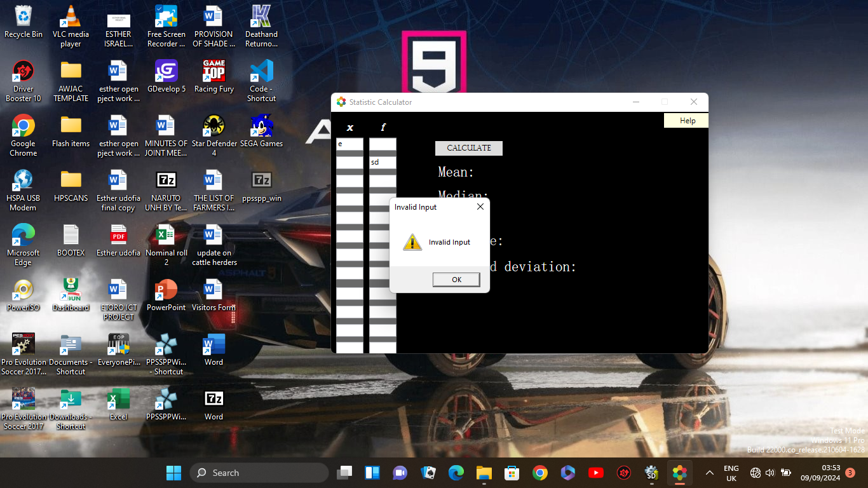Select the PowerISO desktop icon
The height and width of the screenshot is (488, 868).
[24, 295]
